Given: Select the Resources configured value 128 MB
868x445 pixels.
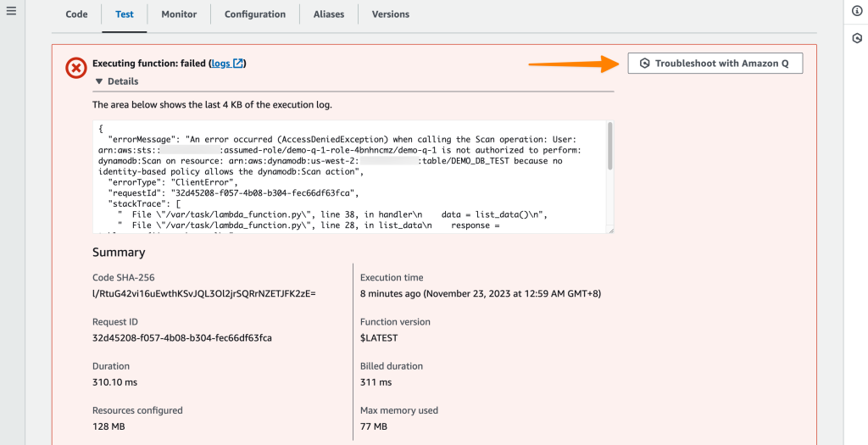Looking at the screenshot, I should click(x=108, y=426).
